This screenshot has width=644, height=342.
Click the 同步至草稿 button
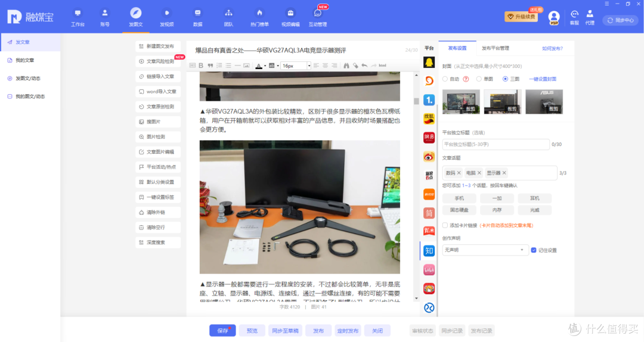click(x=285, y=331)
